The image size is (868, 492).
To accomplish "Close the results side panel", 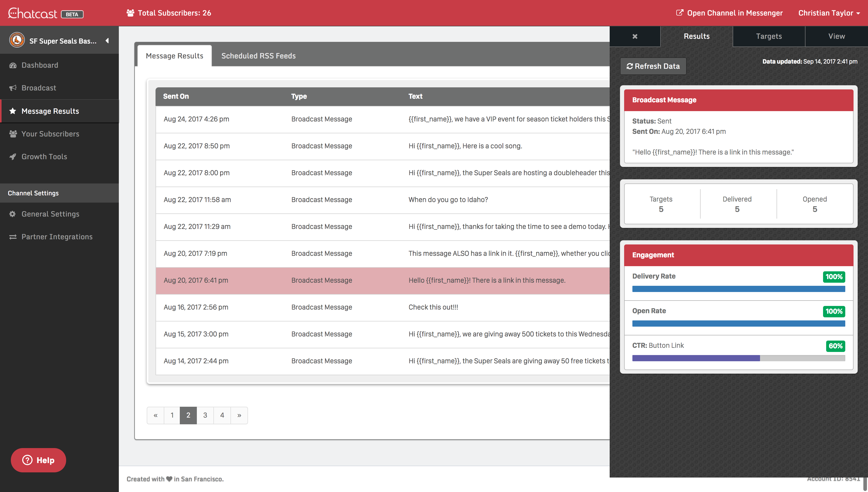I will (x=635, y=36).
